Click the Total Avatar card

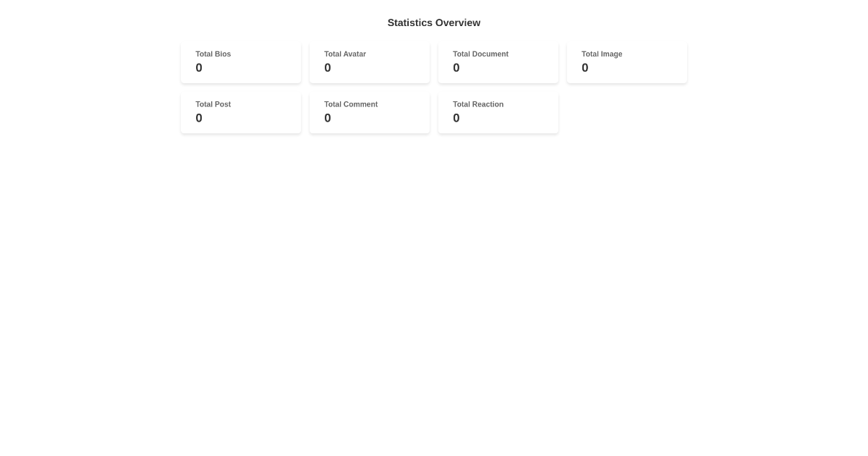point(369,62)
